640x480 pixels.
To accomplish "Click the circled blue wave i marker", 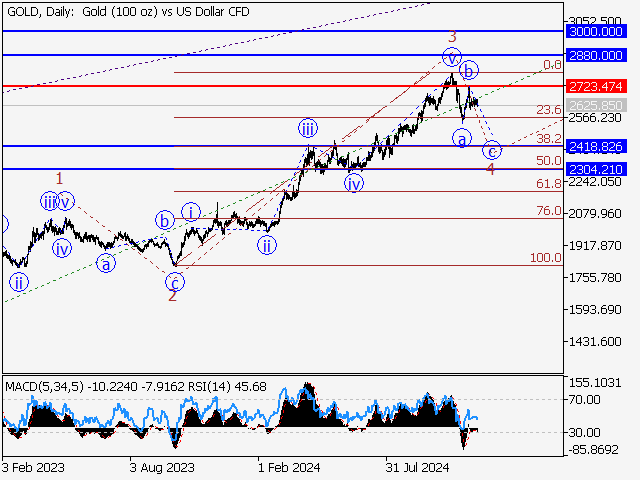I will pos(192,212).
